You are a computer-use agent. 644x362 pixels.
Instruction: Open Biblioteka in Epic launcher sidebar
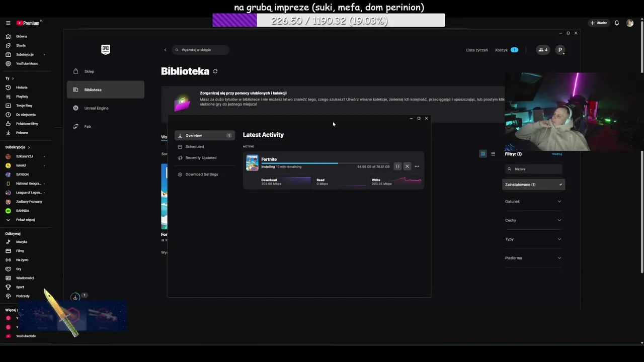point(106,89)
